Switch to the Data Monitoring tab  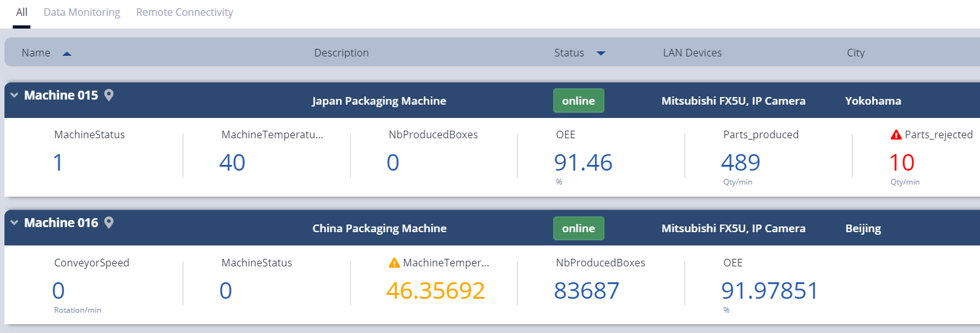pyautogui.click(x=82, y=12)
